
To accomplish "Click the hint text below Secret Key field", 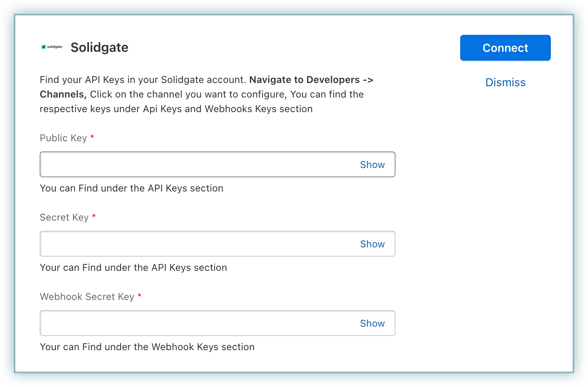I will click(x=133, y=268).
